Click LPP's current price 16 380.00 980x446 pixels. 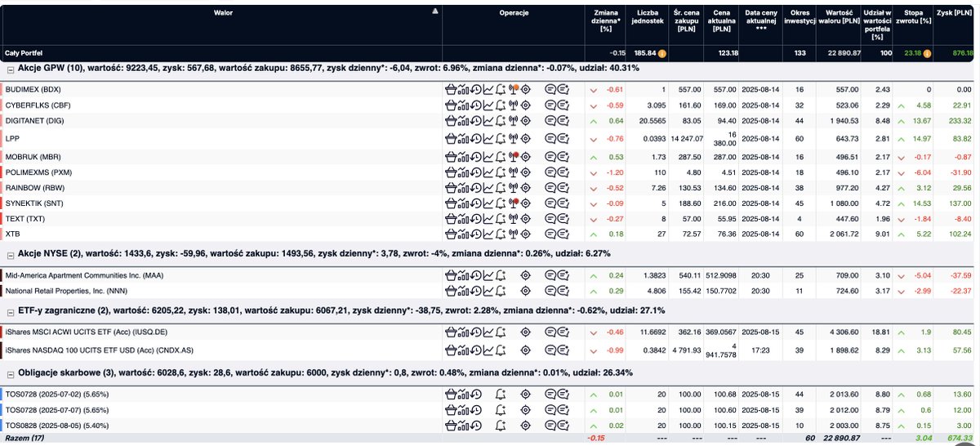pos(723,139)
